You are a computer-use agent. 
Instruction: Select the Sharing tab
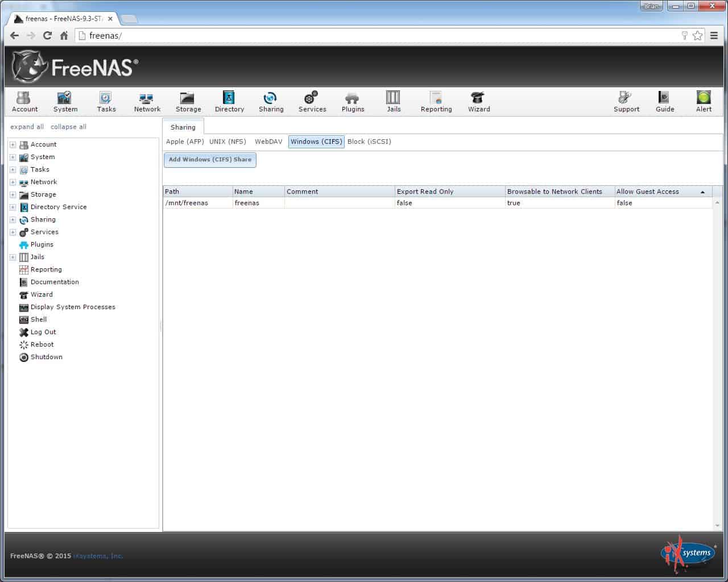pos(183,127)
